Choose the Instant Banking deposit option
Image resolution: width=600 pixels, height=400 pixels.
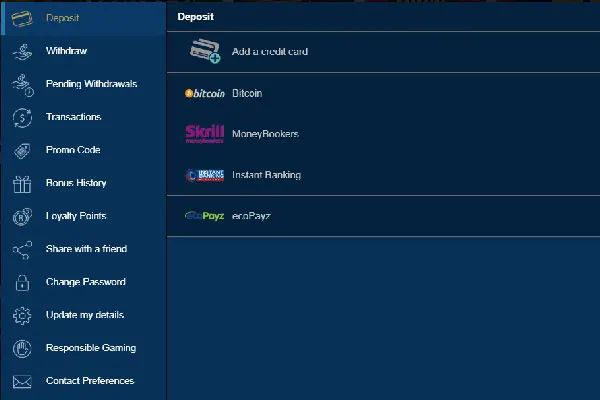pyautogui.click(x=265, y=175)
